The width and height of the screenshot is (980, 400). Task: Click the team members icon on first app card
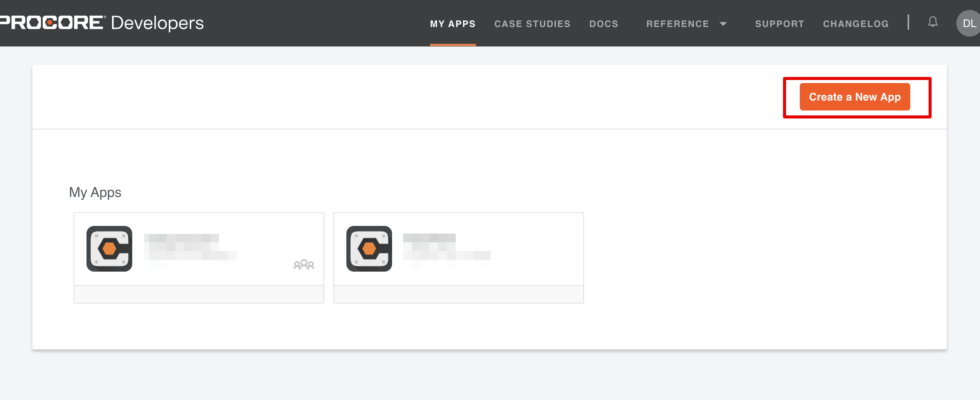[x=304, y=264]
